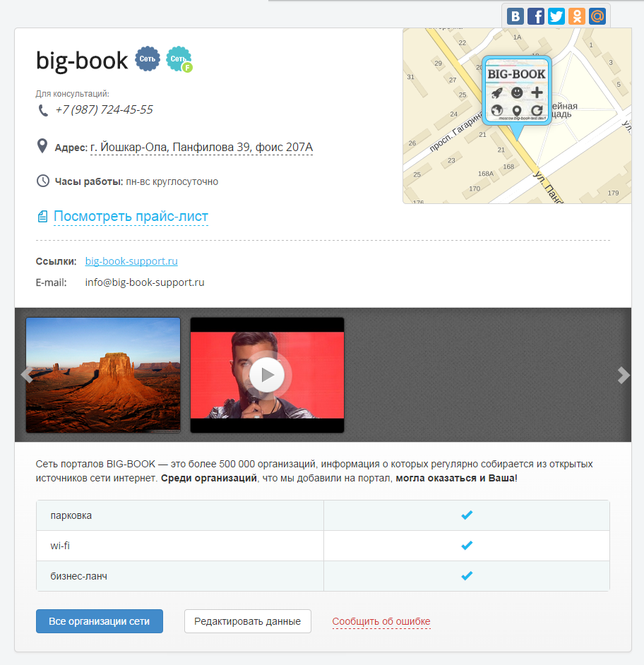The image size is (644, 665).
Task: Open the desert landscape photo thumbnail
Action: 103,375
